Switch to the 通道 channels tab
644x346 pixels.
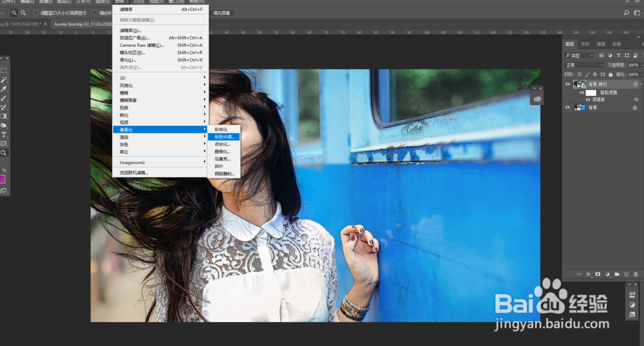601,44
